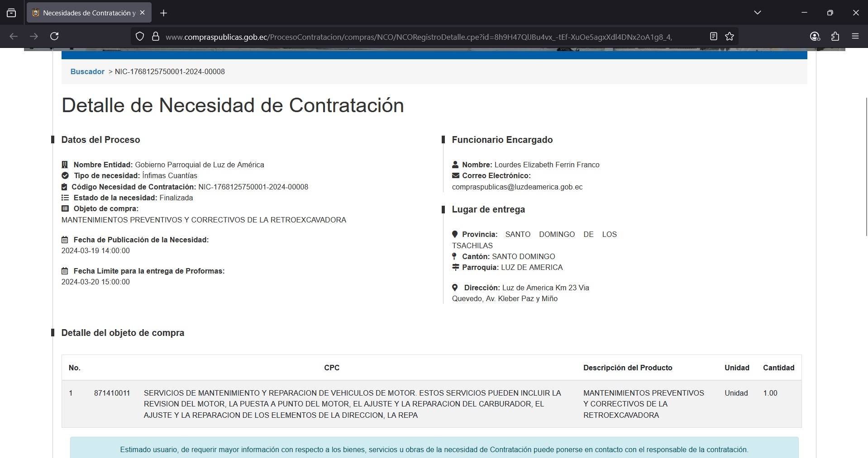Screen dimensions: 868x458
Task: Click the email compraspublicas@luzdeamerica.gob.ec
Action: (x=517, y=187)
